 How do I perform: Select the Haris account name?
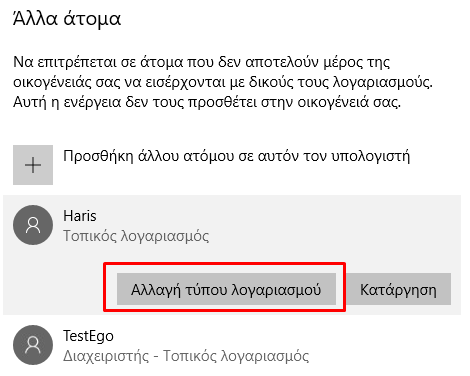80,216
